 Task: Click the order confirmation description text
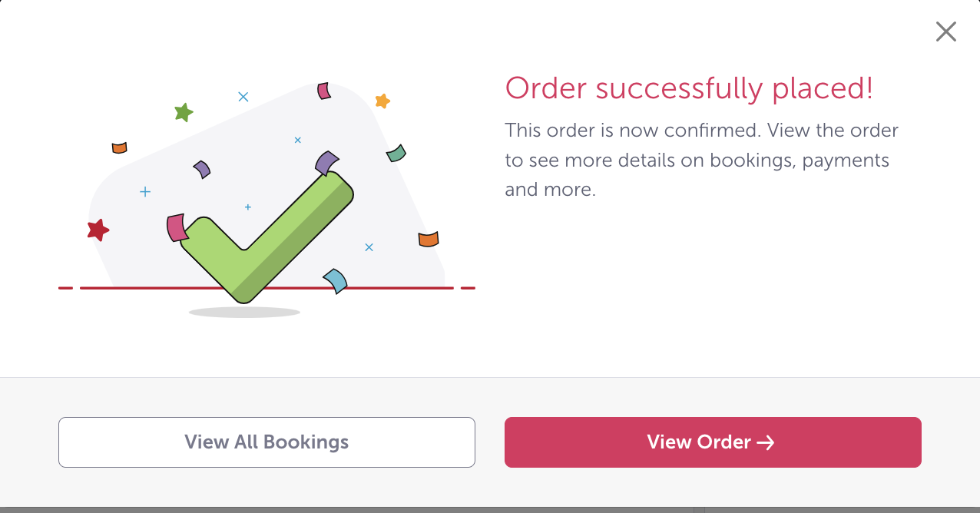point(701,160)
